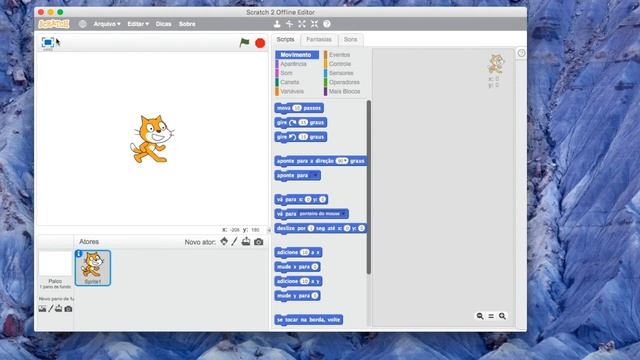Upload backdrop from file
The image size is (640, 360).
click(x=59, y=309)
